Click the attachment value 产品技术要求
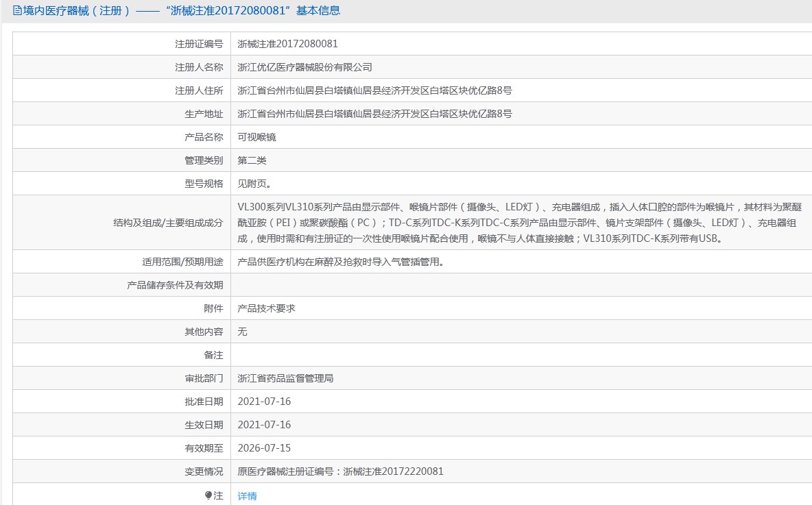The height and width of the screenshot is (505, 812). (266, 308)
